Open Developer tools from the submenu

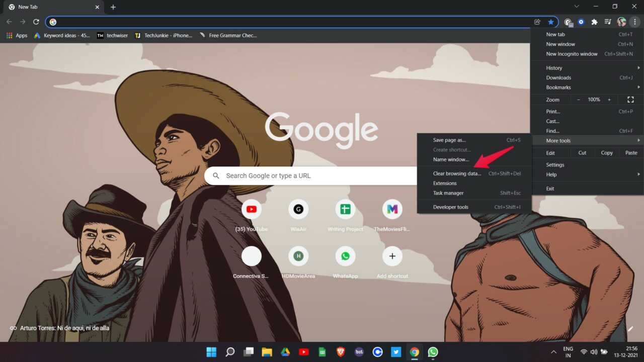click(474, 207)
